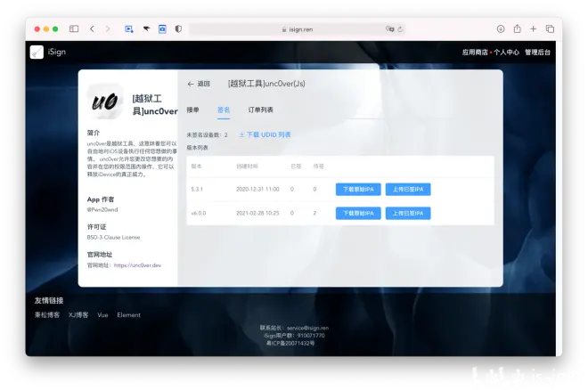Open the Vue footer link
This screenshot has width=588, height=390.
click(102, 315)
